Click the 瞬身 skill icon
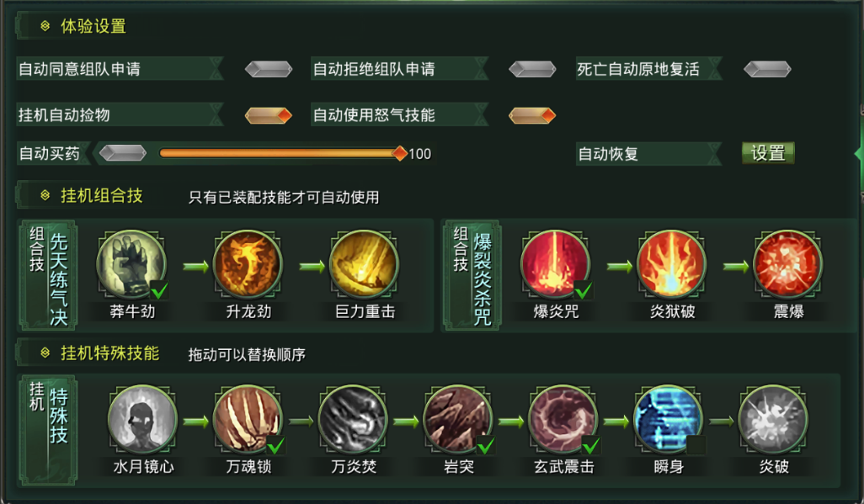The height and width of the screenshot is (504, 864). pos(669,420)
